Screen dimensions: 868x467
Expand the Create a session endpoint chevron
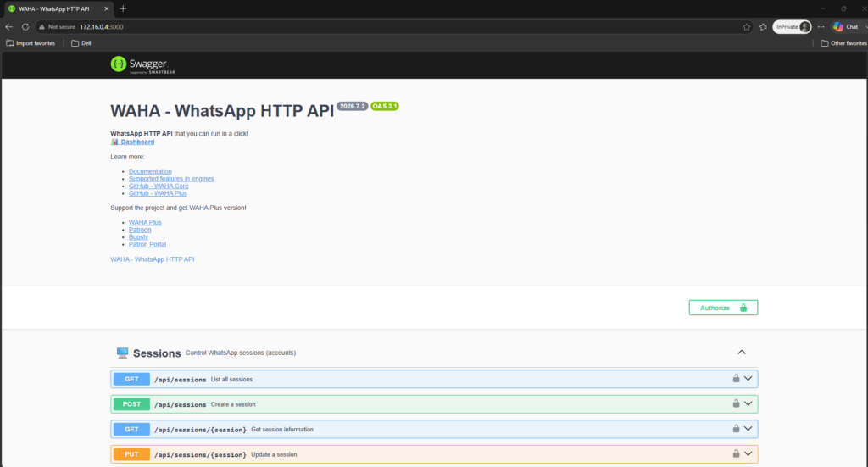pyautogui.click(x=748, y=404)
